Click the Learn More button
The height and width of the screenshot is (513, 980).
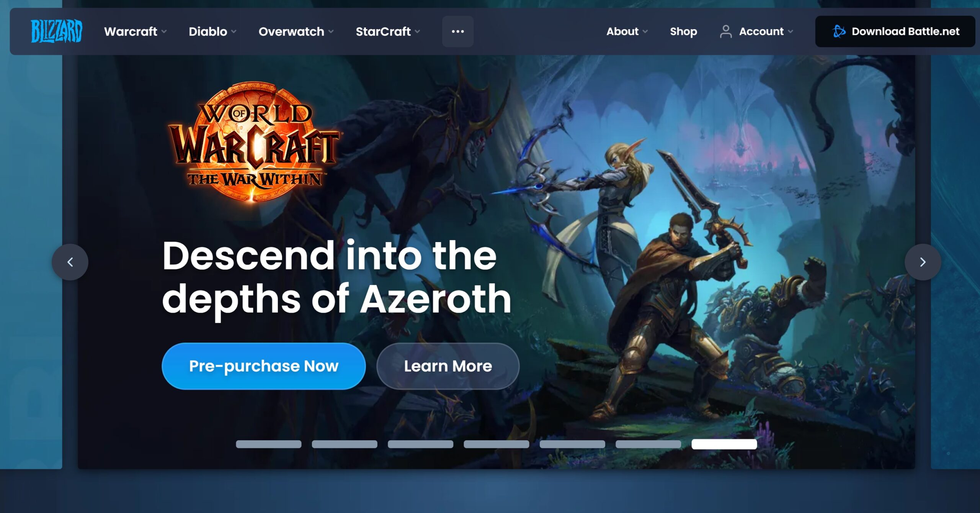tap(448, 366)
